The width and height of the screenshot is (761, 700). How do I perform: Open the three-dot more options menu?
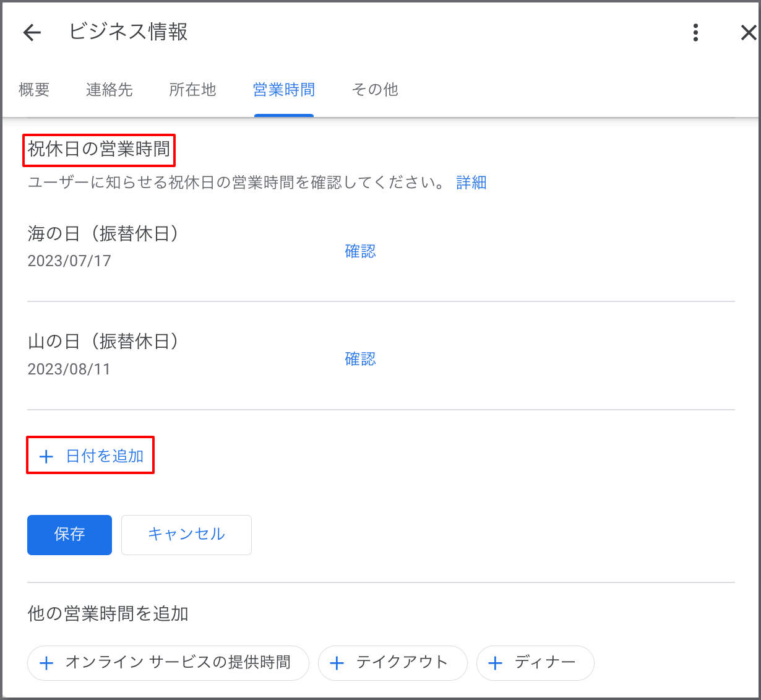pyautogui.click(x=696, y=33)
